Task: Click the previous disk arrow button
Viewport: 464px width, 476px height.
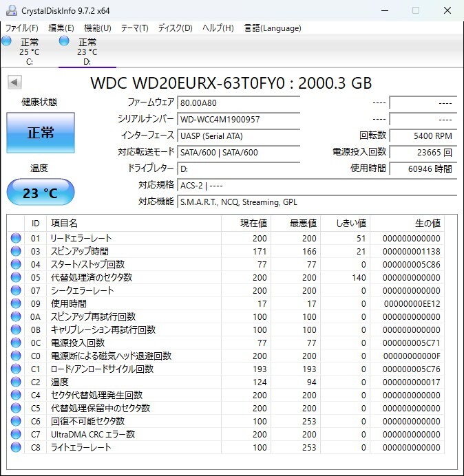Action: (x=14, y=83)
